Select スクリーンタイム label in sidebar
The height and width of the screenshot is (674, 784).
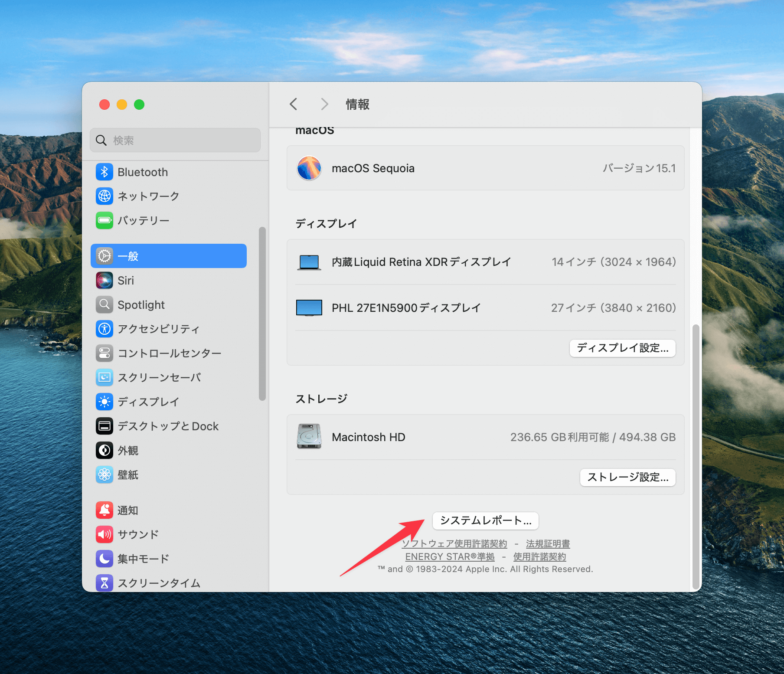(159, 583)
